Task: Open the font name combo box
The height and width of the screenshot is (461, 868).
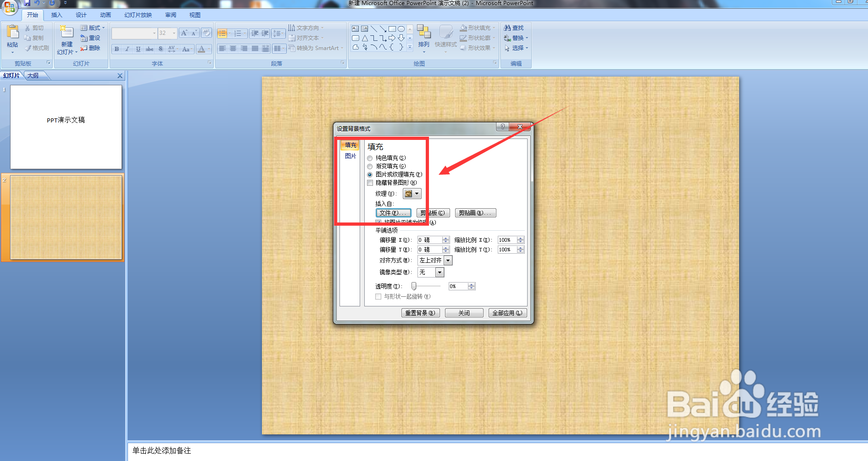Action: click(x=134, y=33)
